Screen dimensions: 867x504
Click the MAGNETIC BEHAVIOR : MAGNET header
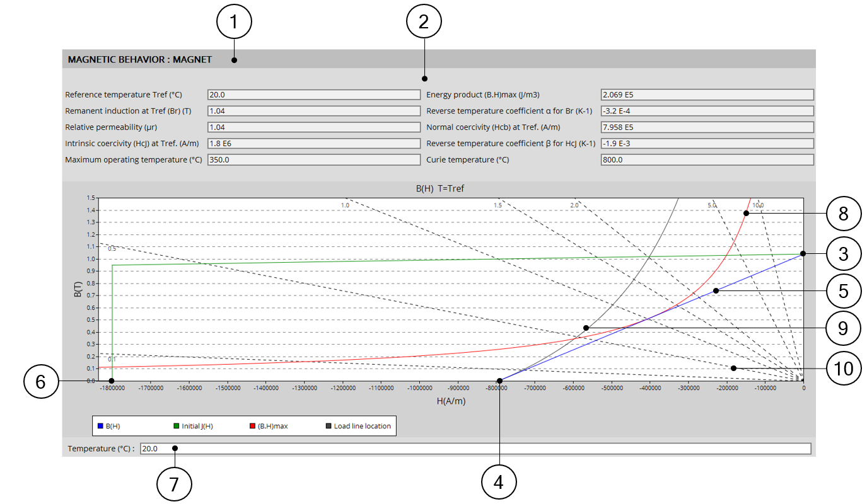point(140,60)
